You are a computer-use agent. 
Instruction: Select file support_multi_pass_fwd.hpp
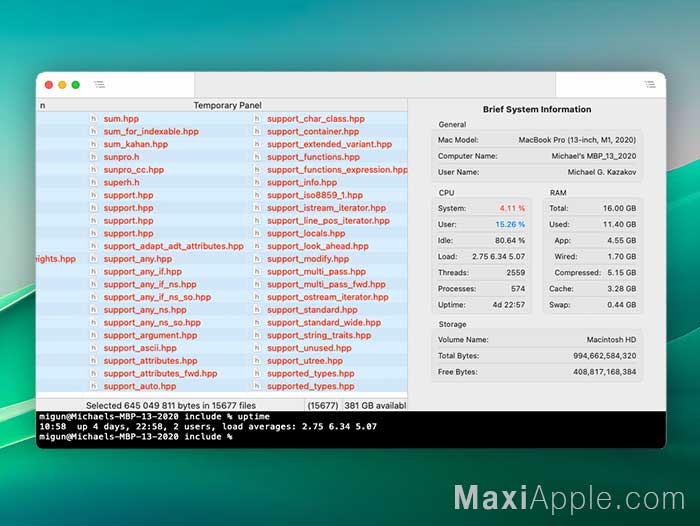click(326, 284)
